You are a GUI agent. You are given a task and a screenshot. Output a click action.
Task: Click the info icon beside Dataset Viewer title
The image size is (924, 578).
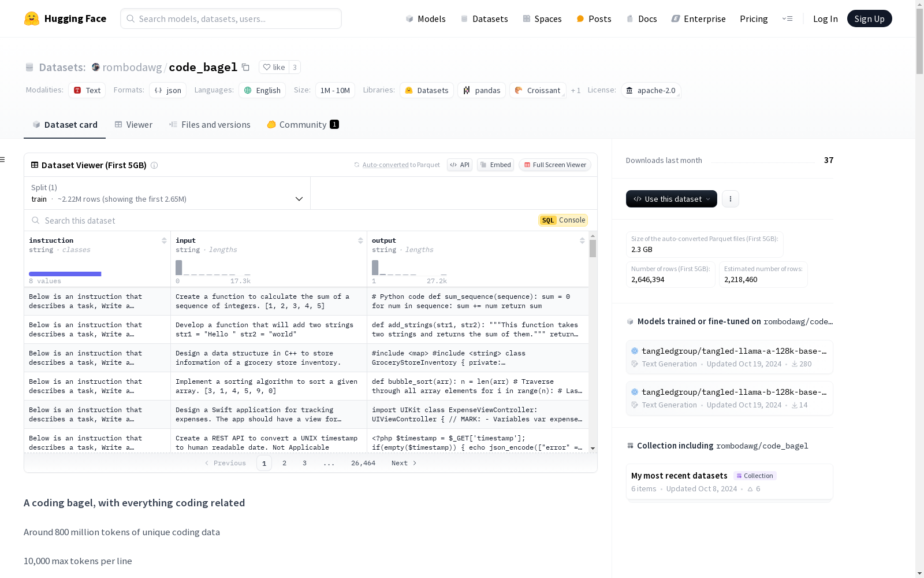(154, 165)
